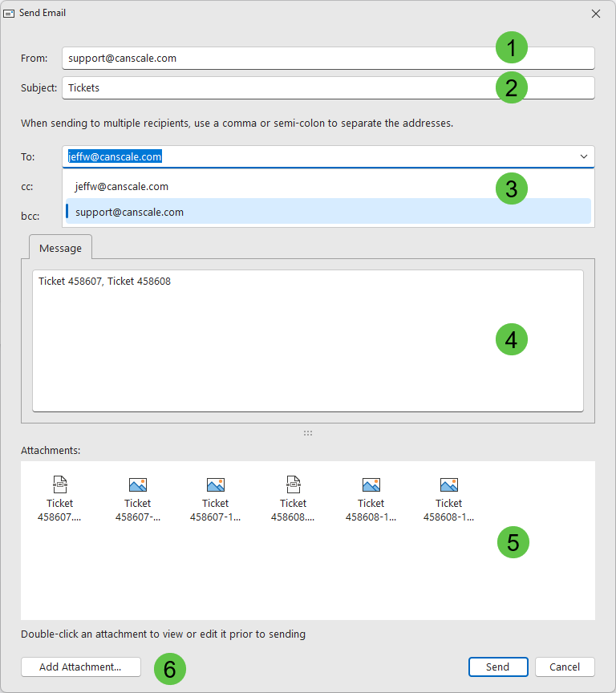The height and width of the screenshot is (693, 616).
Task: Cancel the email dialog
Action: click(564, 667)
